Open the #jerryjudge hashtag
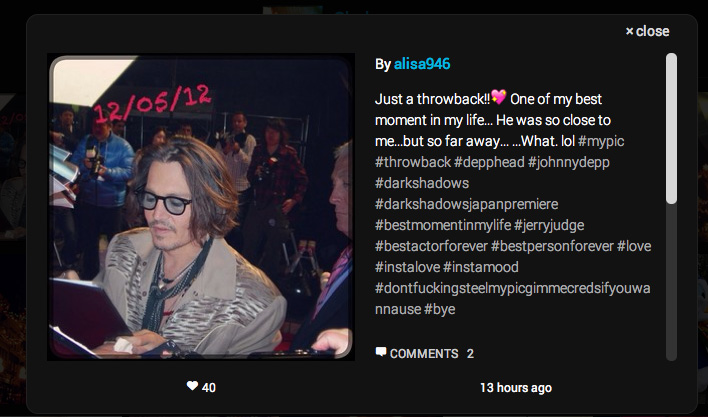This screenshot has width=708, height=417. (549, 225)
